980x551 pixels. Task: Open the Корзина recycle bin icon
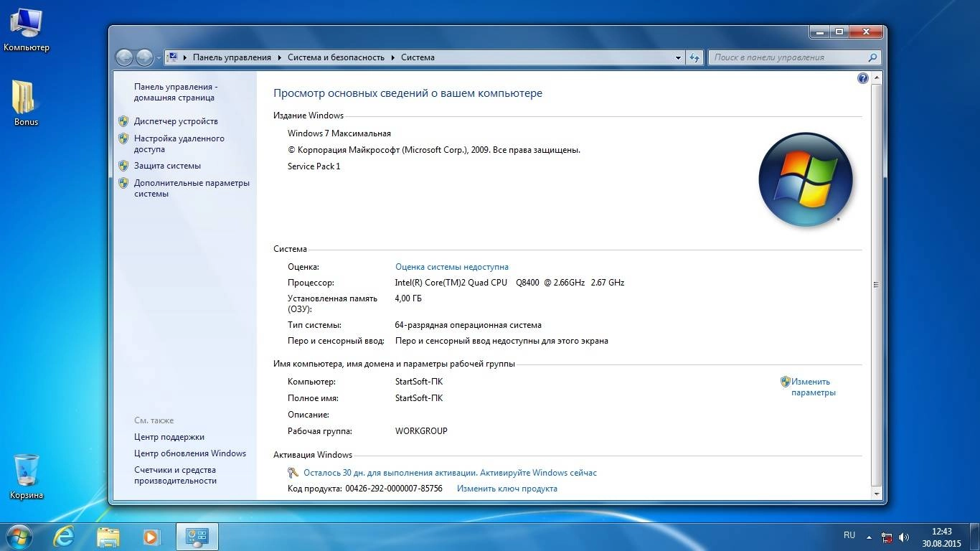(x=27, y=476)
